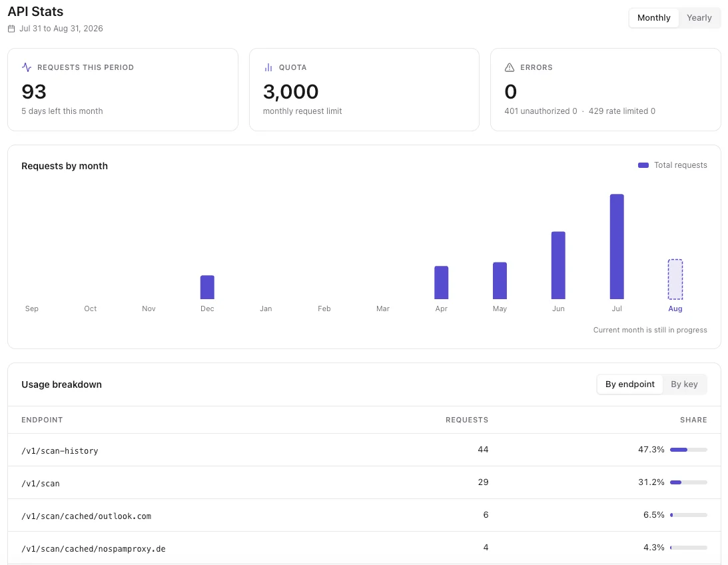
Task: Click the '429 rate limited 0' text
Action: click(621, 111)
